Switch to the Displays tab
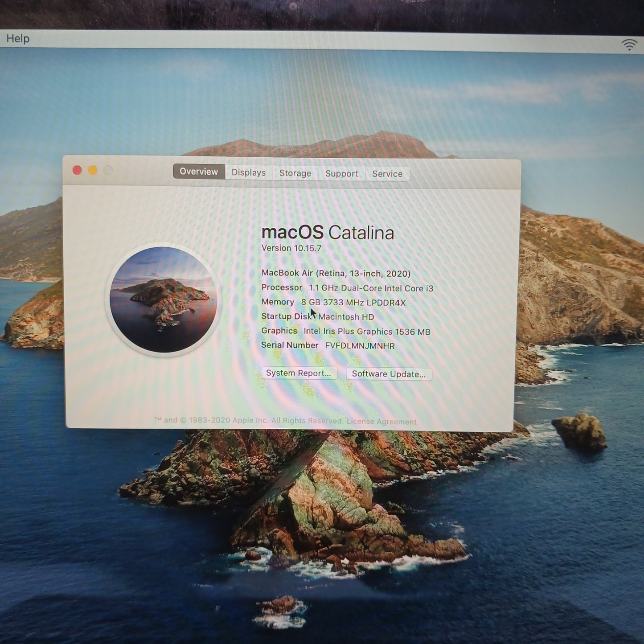644x644 pixels. (248, 172)
